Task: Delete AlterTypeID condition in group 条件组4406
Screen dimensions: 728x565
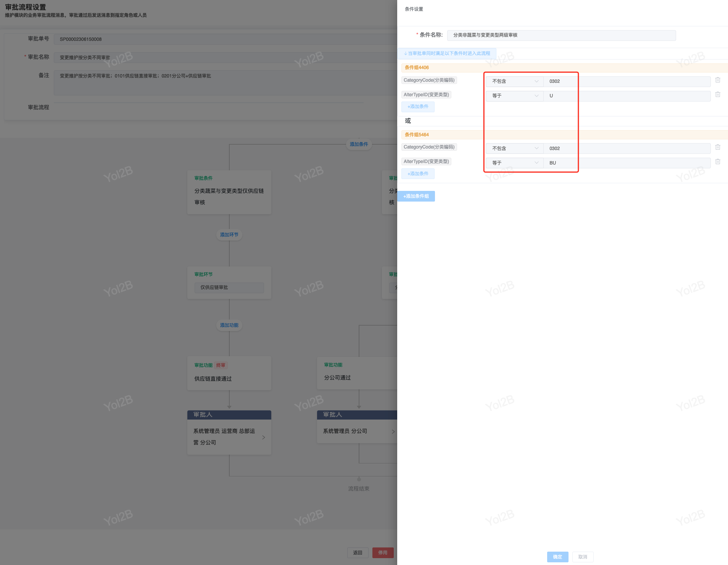Action: [x=718, y=95]
